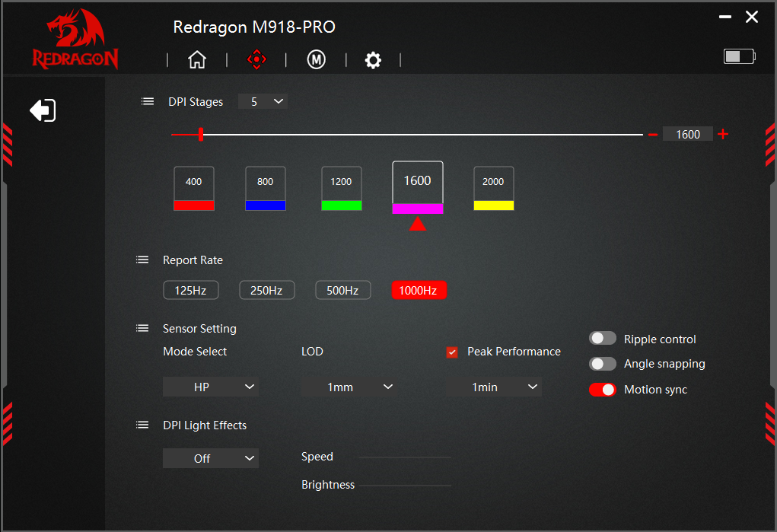Disable the Motion sync toggle
Viewport: 777px width, 532px height.
602,390
